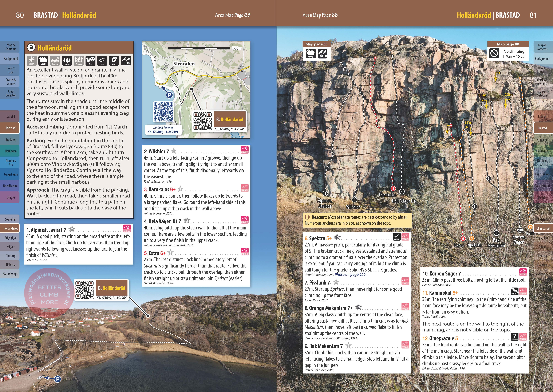Click the Trad gear icon
The image size is (553, 392).
point(102,61)
